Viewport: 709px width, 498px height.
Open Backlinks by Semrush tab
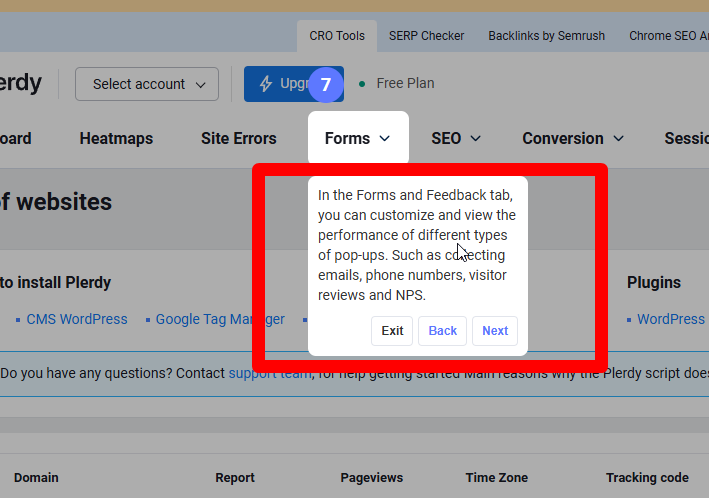pos(546,36)
